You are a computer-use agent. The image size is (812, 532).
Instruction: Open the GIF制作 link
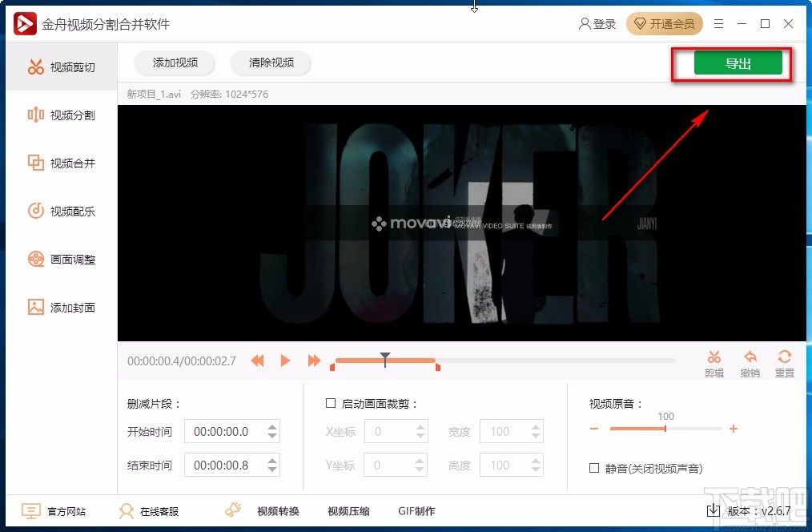click(x=416, y=511)
